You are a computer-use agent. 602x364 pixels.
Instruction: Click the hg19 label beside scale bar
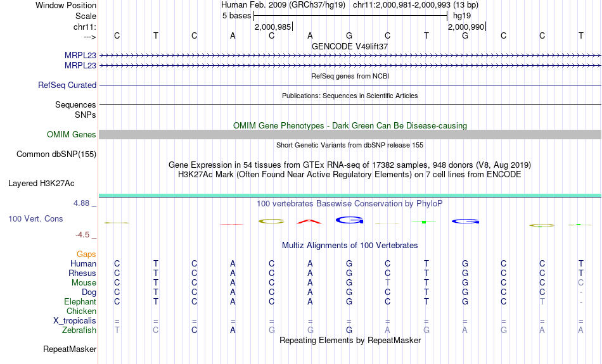462,16
